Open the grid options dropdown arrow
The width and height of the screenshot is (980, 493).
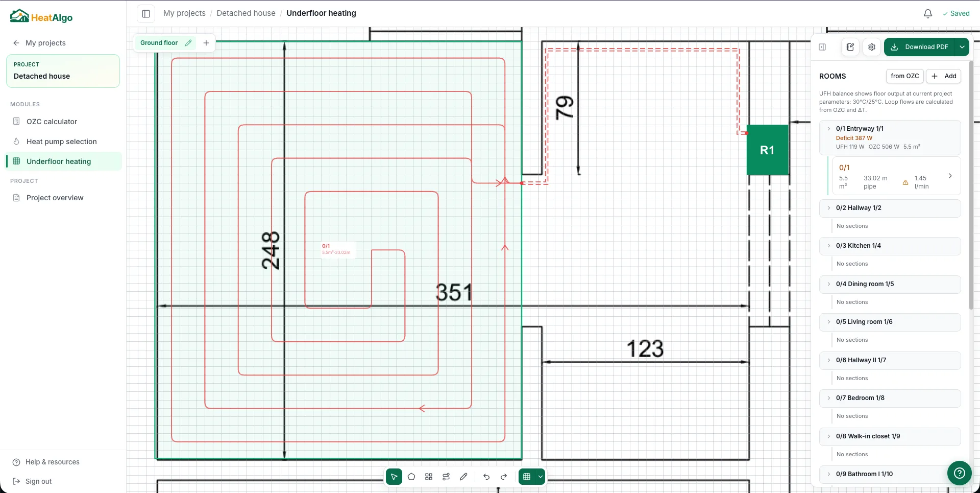click(x=541, y=477)
